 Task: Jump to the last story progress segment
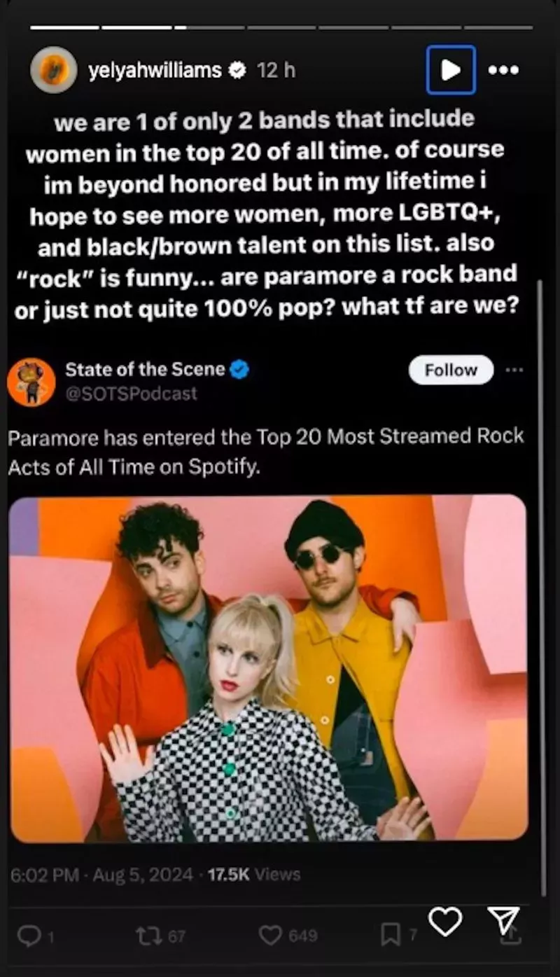pyautogui.click(x=499, y=27)
